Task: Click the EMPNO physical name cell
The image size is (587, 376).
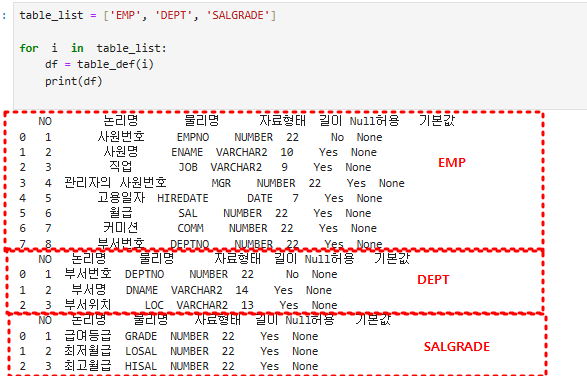Action: (193, 137)
